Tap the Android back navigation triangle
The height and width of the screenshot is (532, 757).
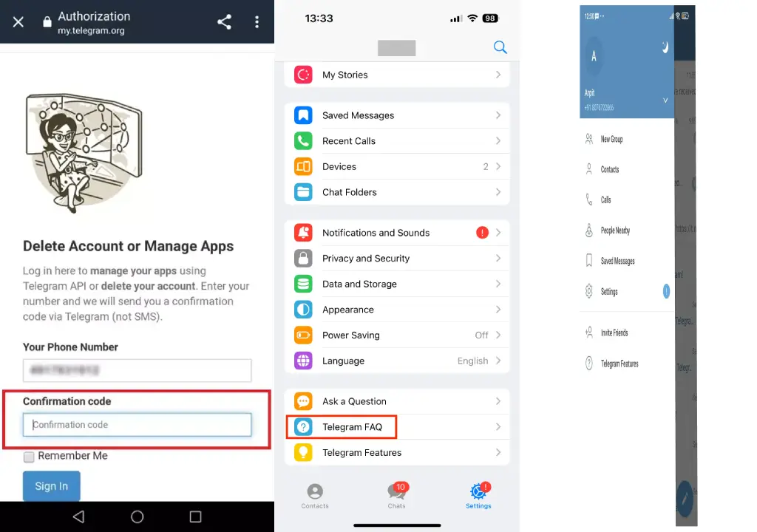click(x=78, y=516)
